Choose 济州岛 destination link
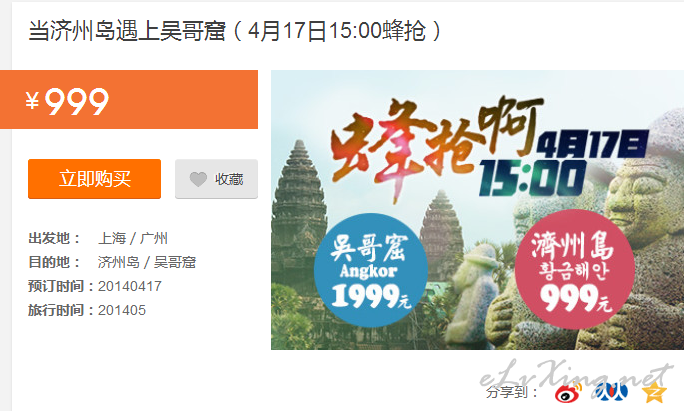 (x=119, y=262)
